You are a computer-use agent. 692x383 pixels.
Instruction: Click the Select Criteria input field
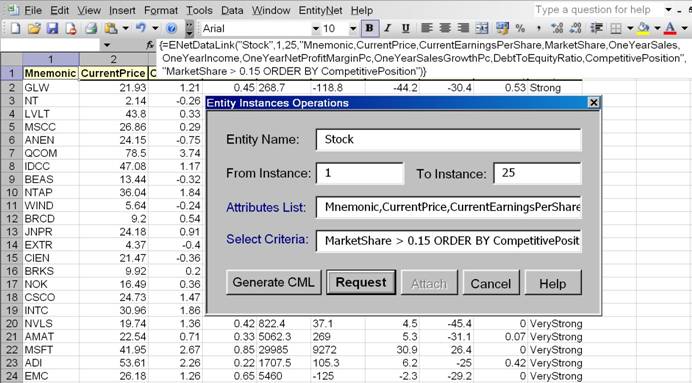[449, 240]
